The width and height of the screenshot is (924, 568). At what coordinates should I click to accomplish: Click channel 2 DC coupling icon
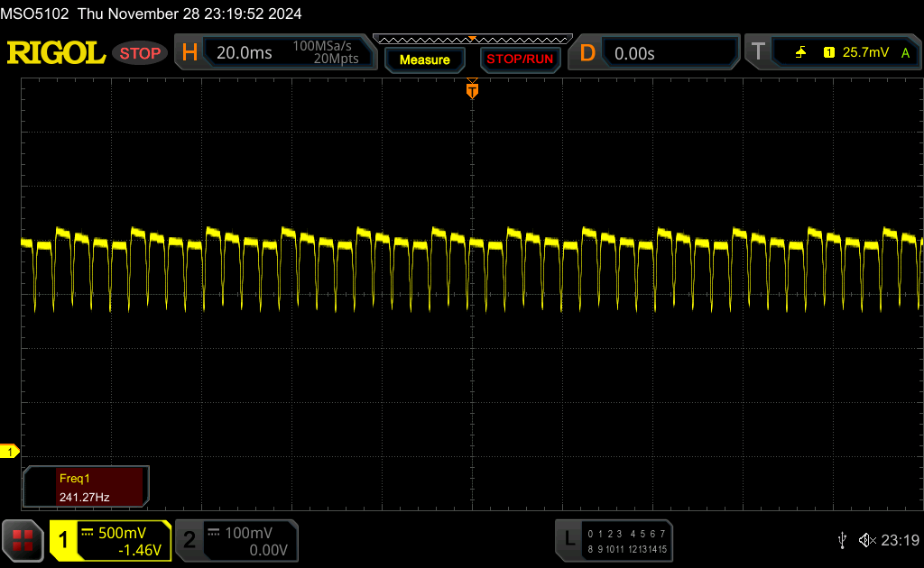pyautogui.click(x=214, y=533)
